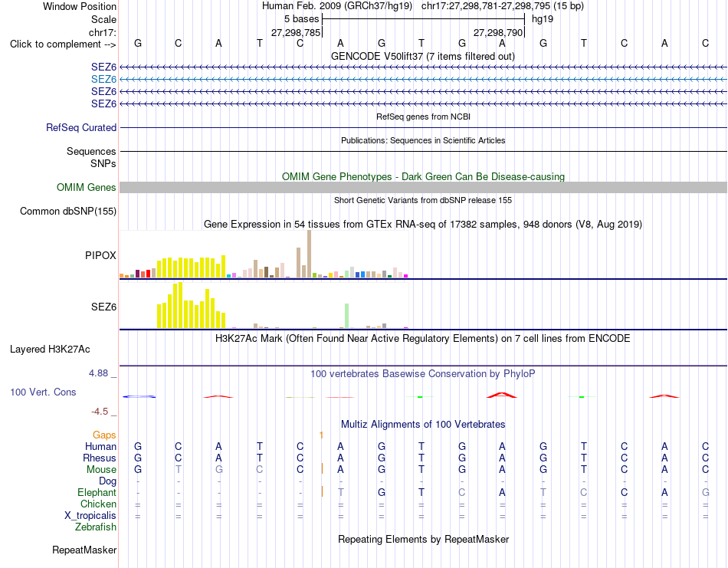Screen dimensions: 728x568
Task: Click the OMIM Genes track label
Action: tap(87, 187)
